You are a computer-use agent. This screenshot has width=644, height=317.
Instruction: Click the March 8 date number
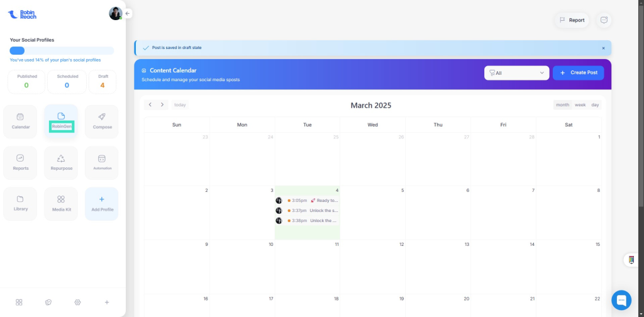pos(599,190)
